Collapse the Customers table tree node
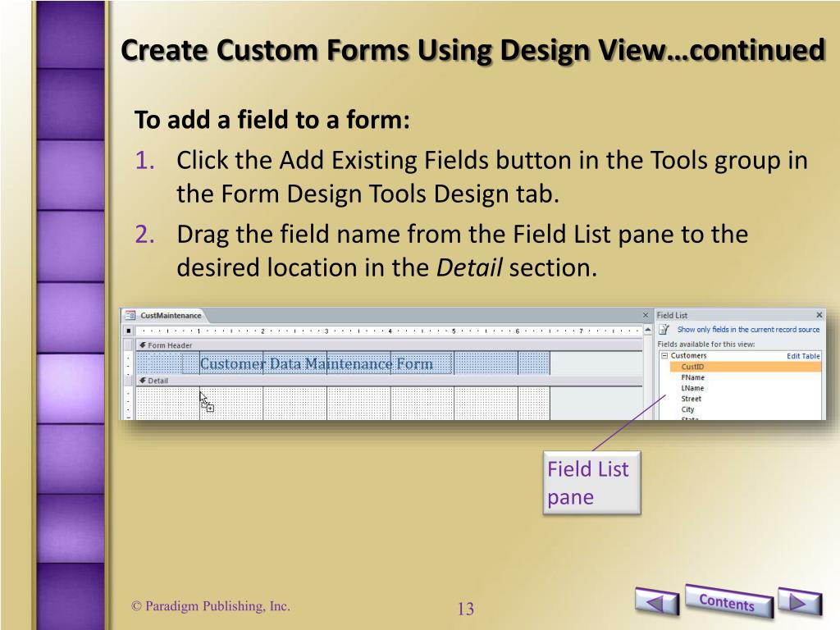Viewport: 840px width, 630px height. pos(664,356)
